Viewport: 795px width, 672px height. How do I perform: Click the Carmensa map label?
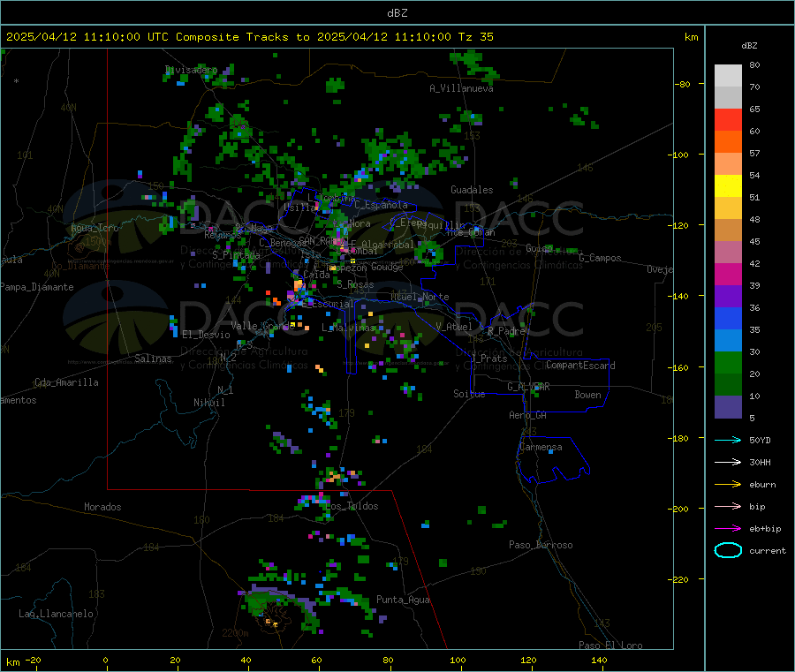[x=541, y=447]
